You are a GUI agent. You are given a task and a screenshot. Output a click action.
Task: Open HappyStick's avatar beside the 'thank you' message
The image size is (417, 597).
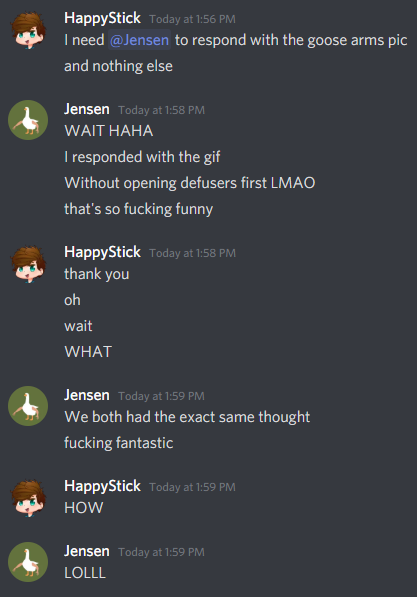tap(28, 264)
